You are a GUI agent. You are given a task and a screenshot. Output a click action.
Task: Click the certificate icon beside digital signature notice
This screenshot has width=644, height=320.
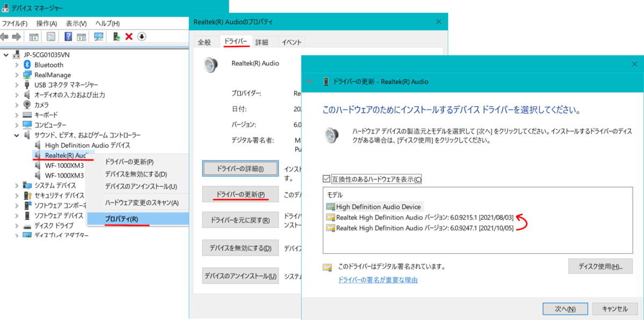point(328,267)
